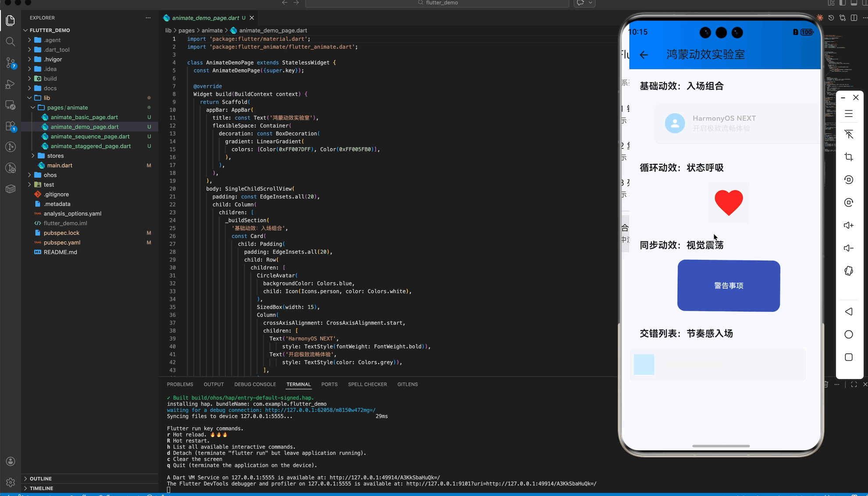868x496 pixels.
Task: Switch to the DEBUG CONSOLE tab
Action: [255, 384]
